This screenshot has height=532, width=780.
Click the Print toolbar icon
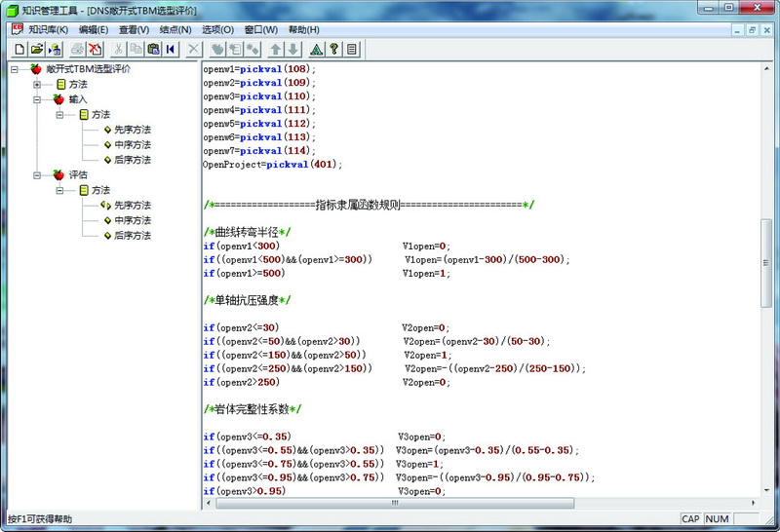click(x=78, y=49)
